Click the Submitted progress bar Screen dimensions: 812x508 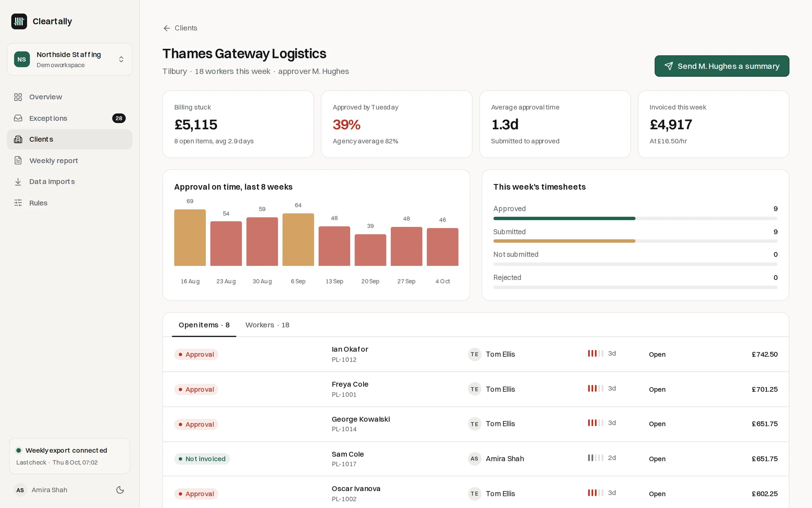point(635,241)
